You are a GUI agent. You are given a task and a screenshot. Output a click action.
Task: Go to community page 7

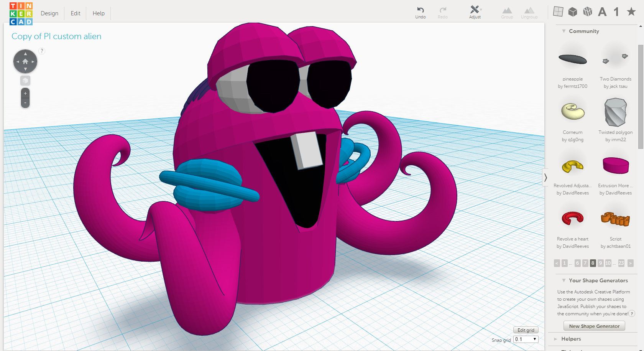585,263
